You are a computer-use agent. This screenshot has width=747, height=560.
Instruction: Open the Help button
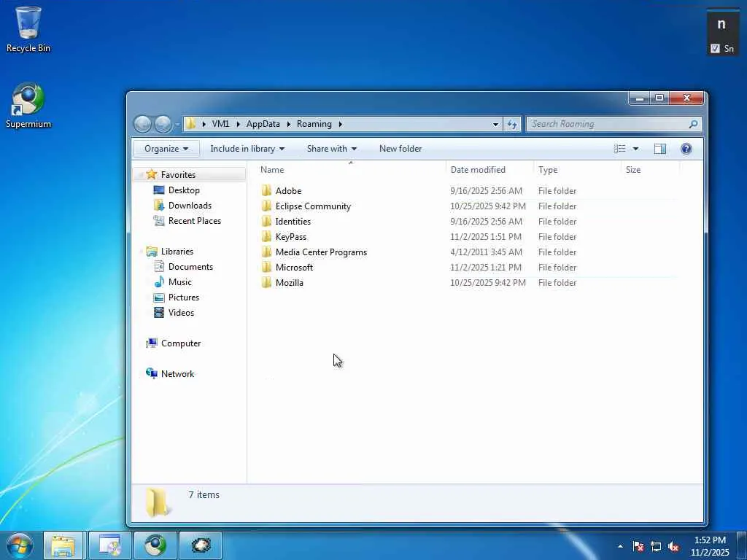click(686, 149)
